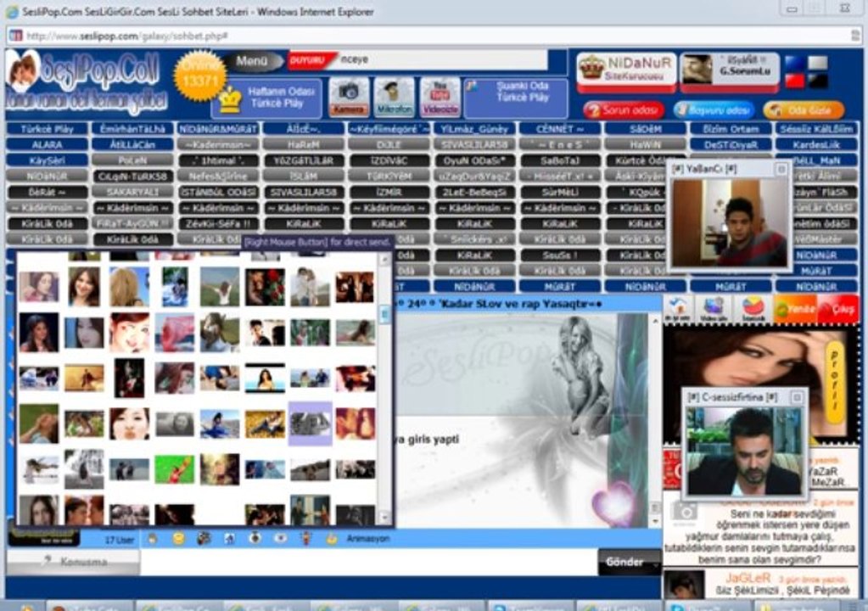868x611 pixels.
Task: Join the ALARA room
Action: tap(47, 145)
